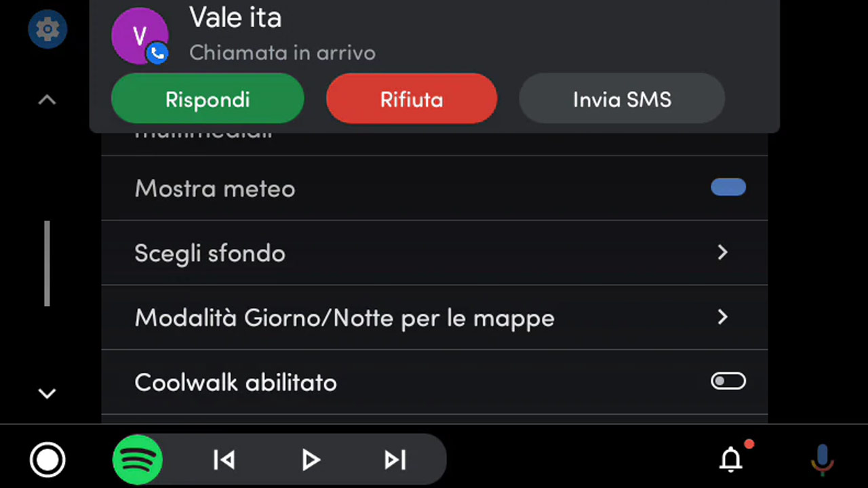This screenshot has height=488, width=868.
Task: Tap the home circle launcher button
Action: coord(47,460)
